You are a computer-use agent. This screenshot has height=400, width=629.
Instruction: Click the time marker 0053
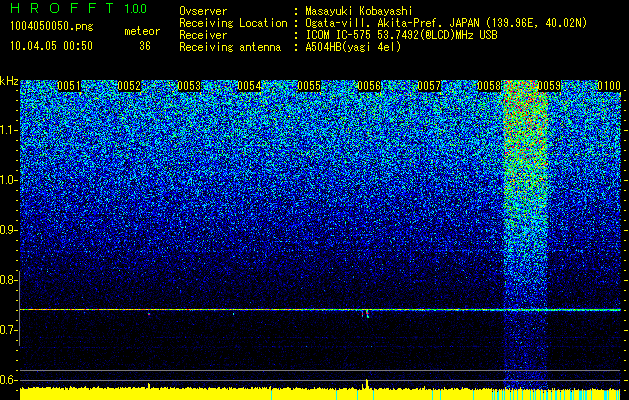(189, 86)
